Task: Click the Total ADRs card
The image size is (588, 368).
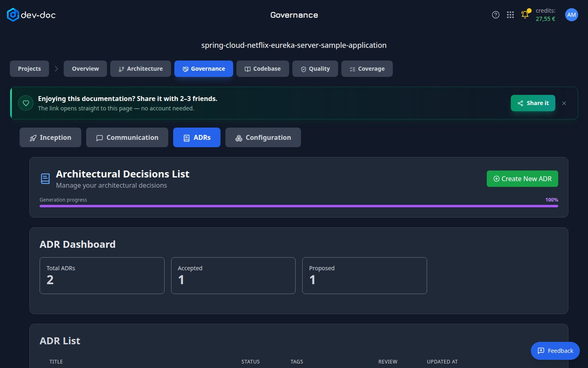Action: point(102,276)
